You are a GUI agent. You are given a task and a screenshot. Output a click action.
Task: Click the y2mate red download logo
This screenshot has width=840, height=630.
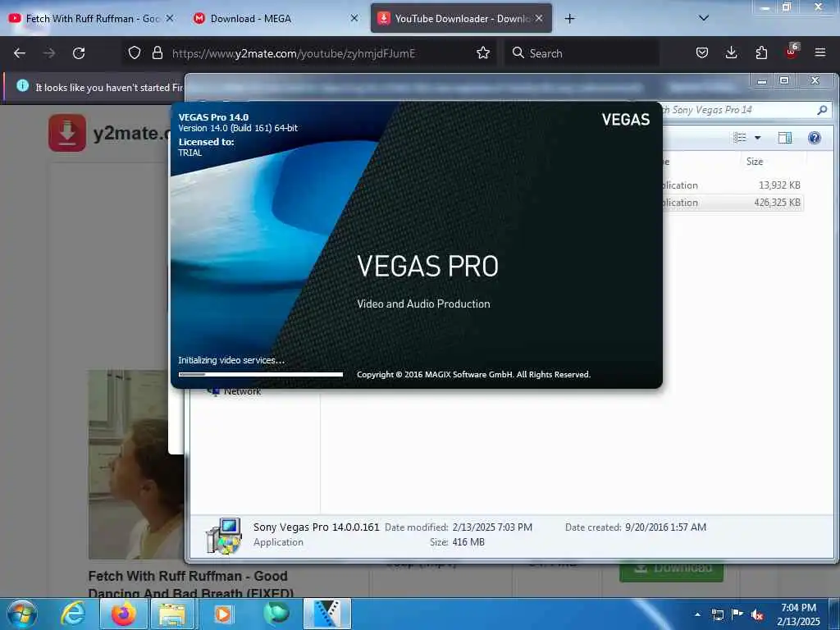point(67,132)
